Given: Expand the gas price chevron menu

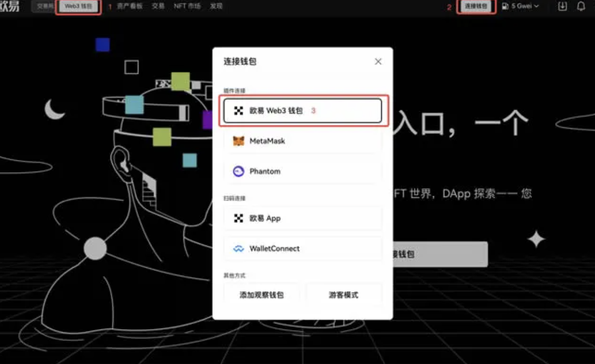Looking at the screenshot, I should coord(535,6).
